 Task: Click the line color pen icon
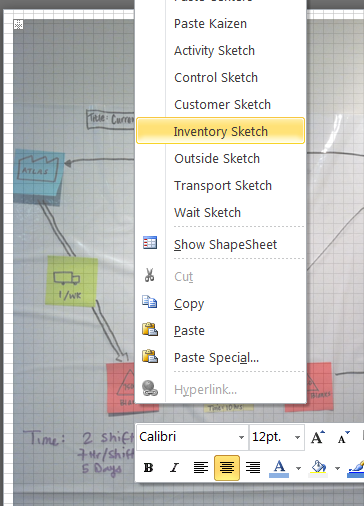[x=356, y=468]
